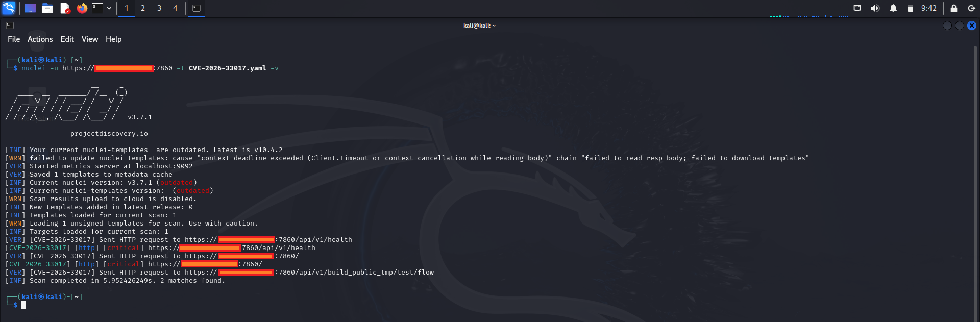Launch Firefox from the panel

(x=83, y=8)
